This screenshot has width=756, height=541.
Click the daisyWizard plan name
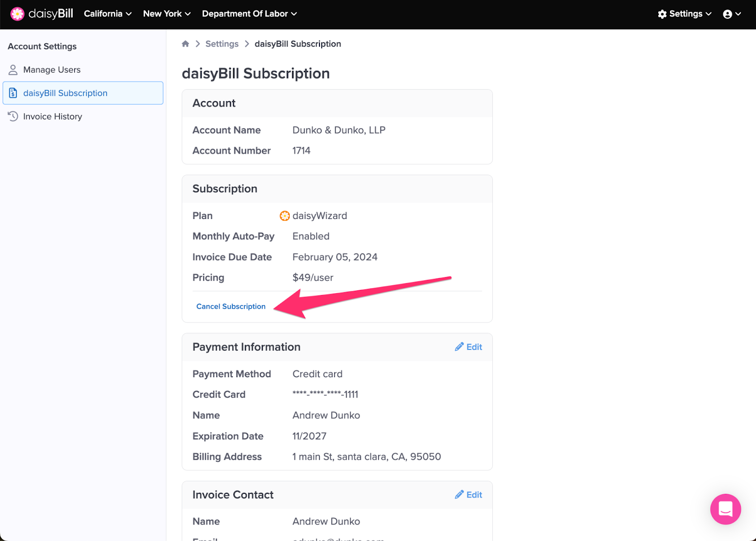tap(319, 216)
